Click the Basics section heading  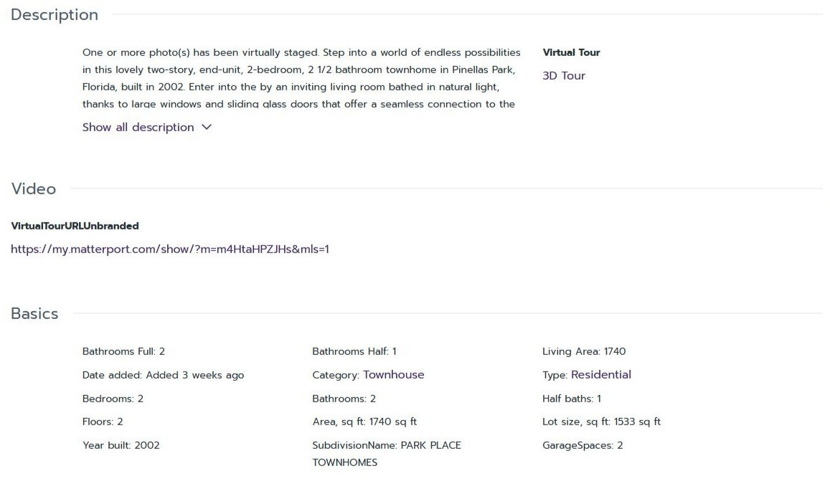tap(34, 314)
